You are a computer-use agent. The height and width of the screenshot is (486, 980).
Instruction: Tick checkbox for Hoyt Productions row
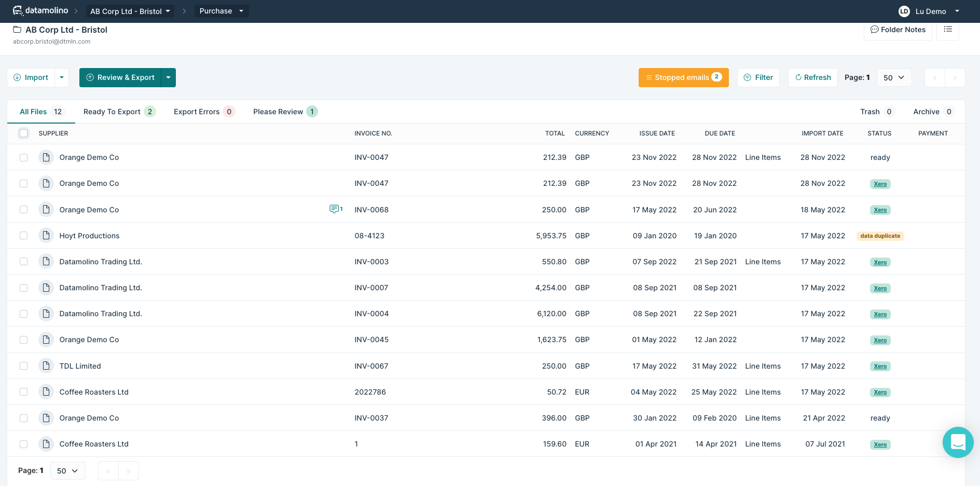tap(24, 236)
